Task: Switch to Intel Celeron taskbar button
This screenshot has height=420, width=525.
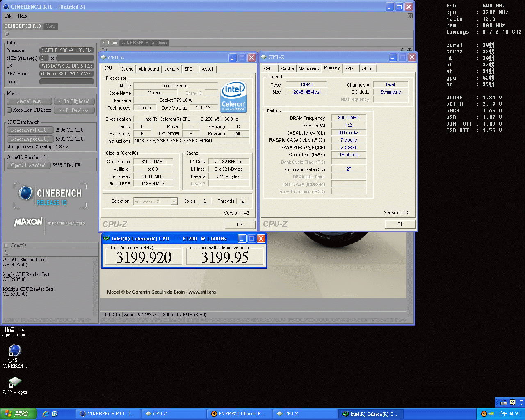Action: point(371,414)
